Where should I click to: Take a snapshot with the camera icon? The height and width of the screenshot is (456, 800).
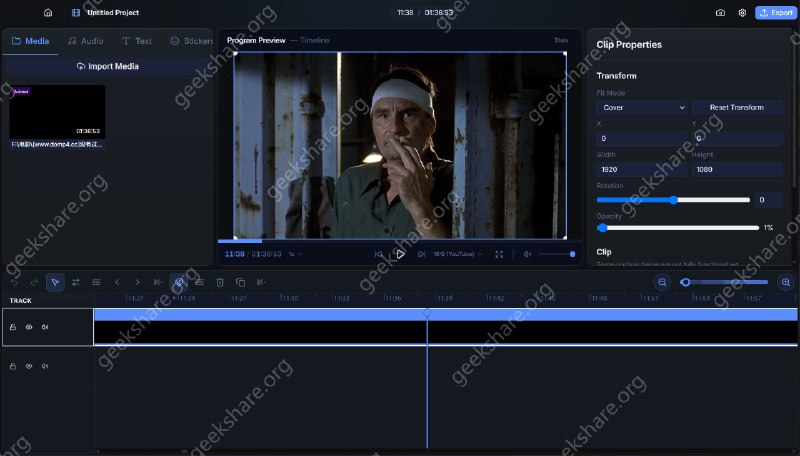pyautogui.click(x=720, y=13)
